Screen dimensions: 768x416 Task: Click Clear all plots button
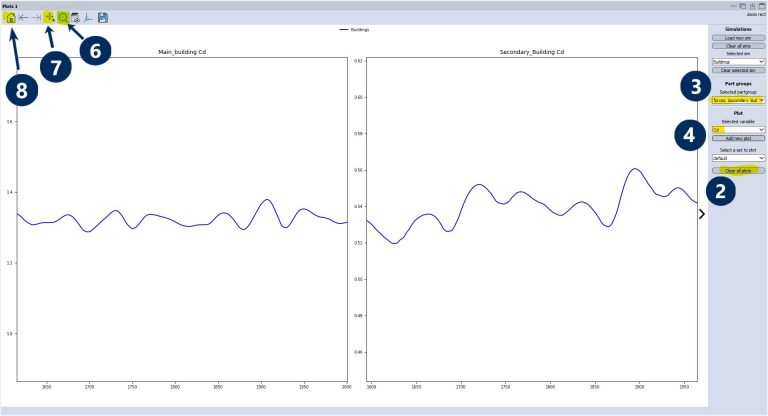[738, 171]
